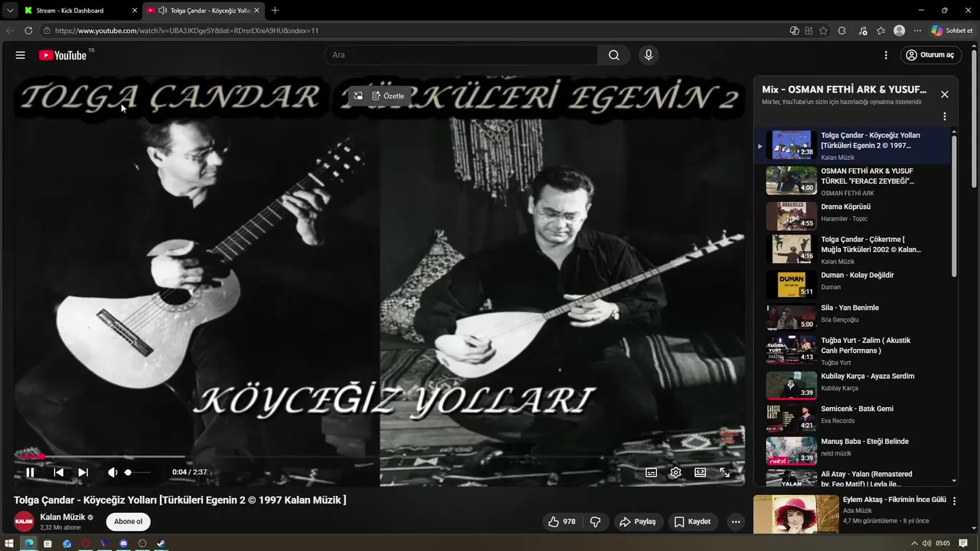Select Tolga Çandar - Çökertme playlist item
This screenshot has width=980, height=551.
[x=857, y=249]
